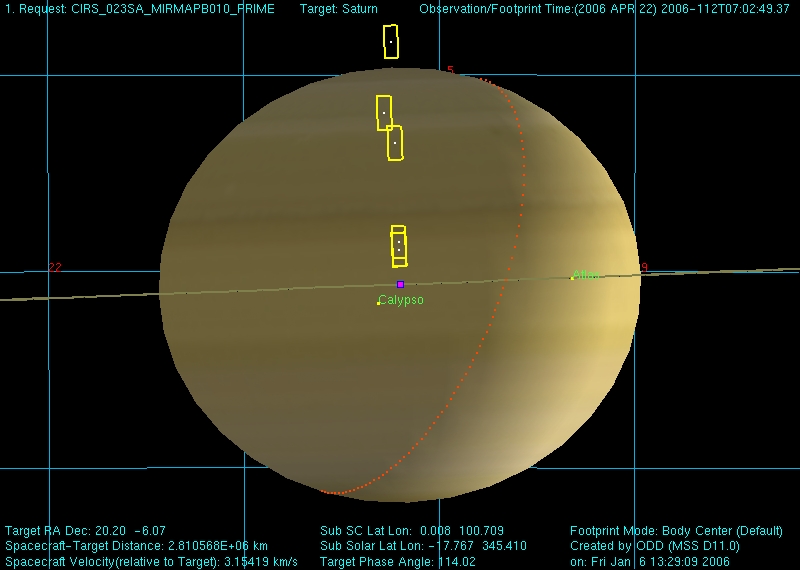Image resolution: width=800 pixels, height=570 pixels.
Task: Click the Request CIRS_023SA_MIRMAPB010_PRIME text
Action: (x=140, y=9)
